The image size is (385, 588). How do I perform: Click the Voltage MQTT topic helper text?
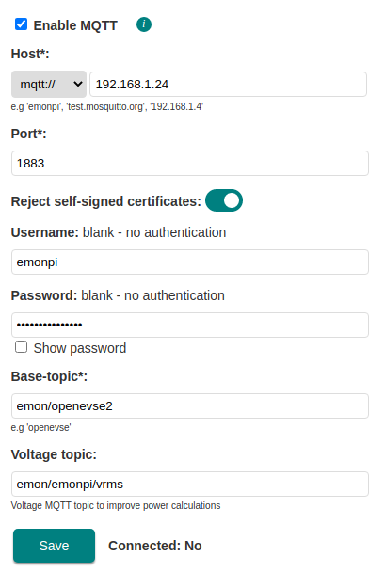[116, 505]
